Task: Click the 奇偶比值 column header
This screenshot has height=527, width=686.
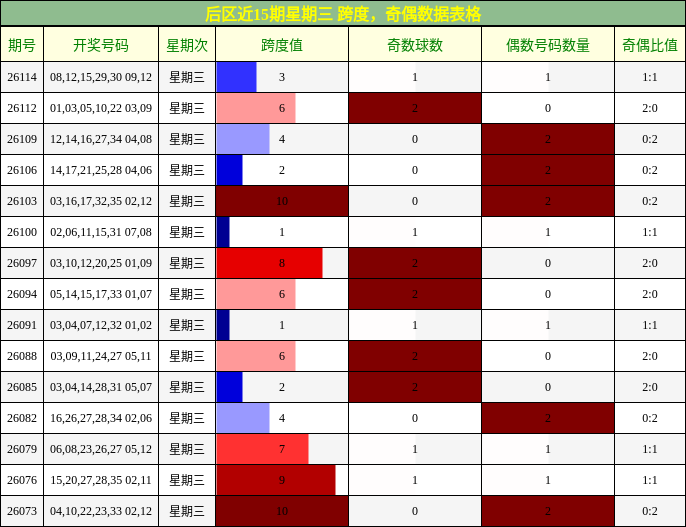Action: (x=650, y=45)
